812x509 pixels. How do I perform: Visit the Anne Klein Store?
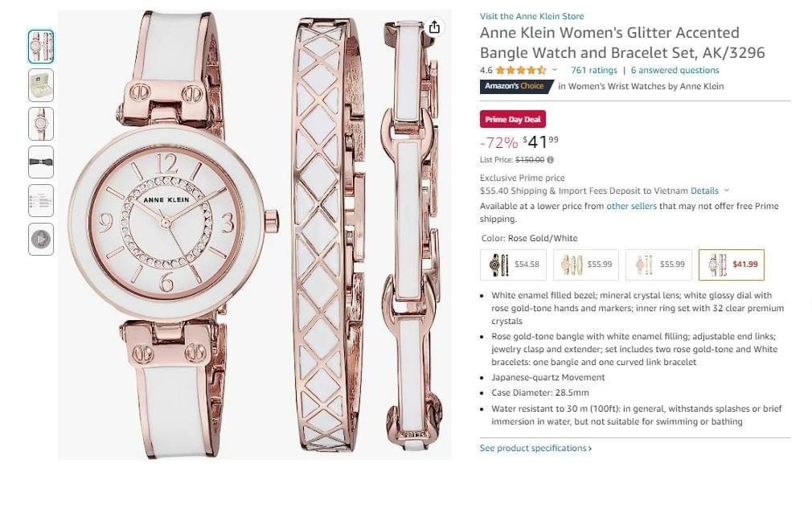[531, 16]
